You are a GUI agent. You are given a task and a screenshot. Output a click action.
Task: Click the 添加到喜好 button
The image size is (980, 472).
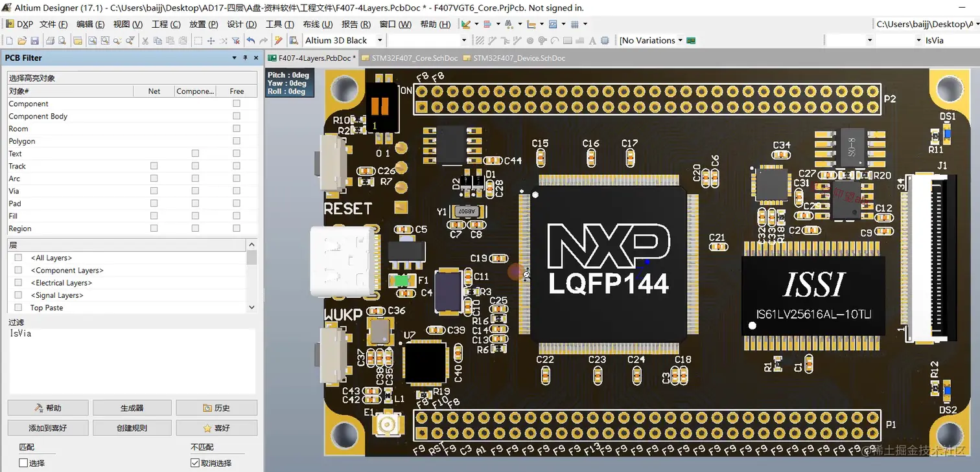[47, 428]
